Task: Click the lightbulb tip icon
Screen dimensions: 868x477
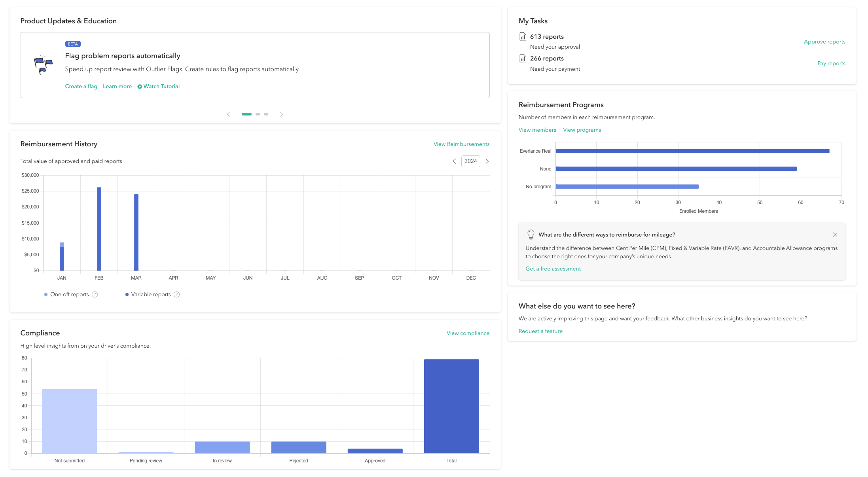Action: (531, 235)
